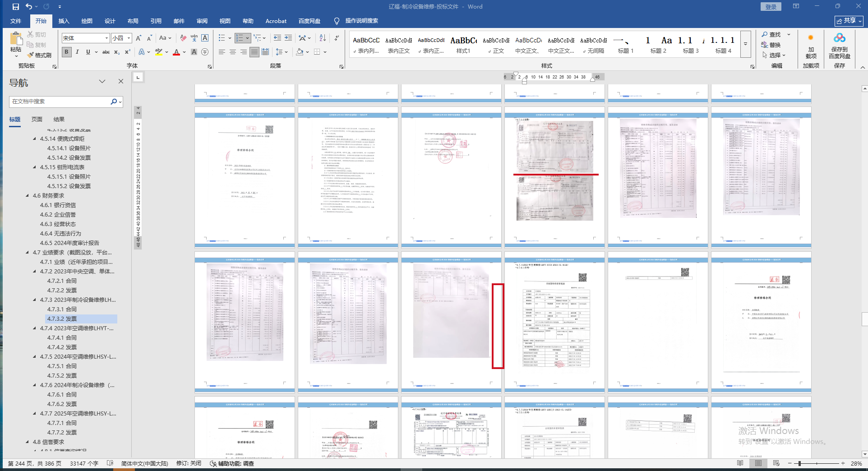This screenshot has height=471, width=868.
Task: Toggle Justify paragraph alignment
Action: pos(254,52)
